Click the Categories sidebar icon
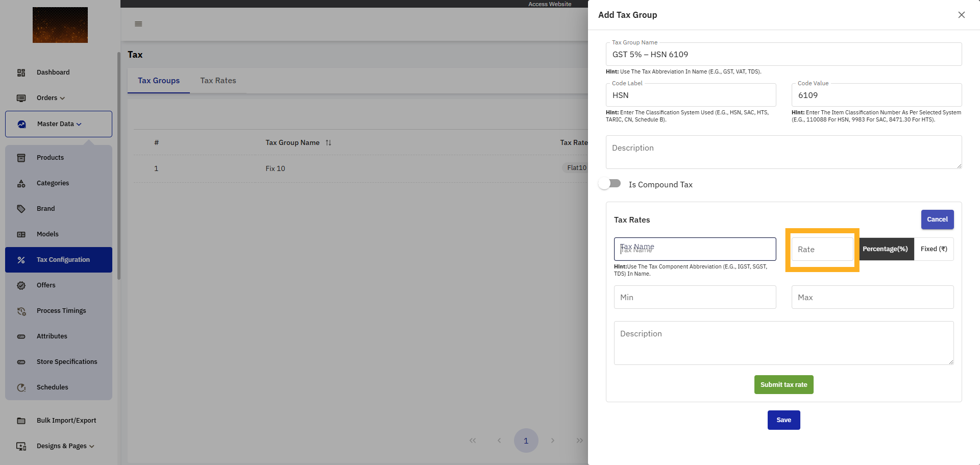The width and height of the screenshot is (980, 465). 21,183
